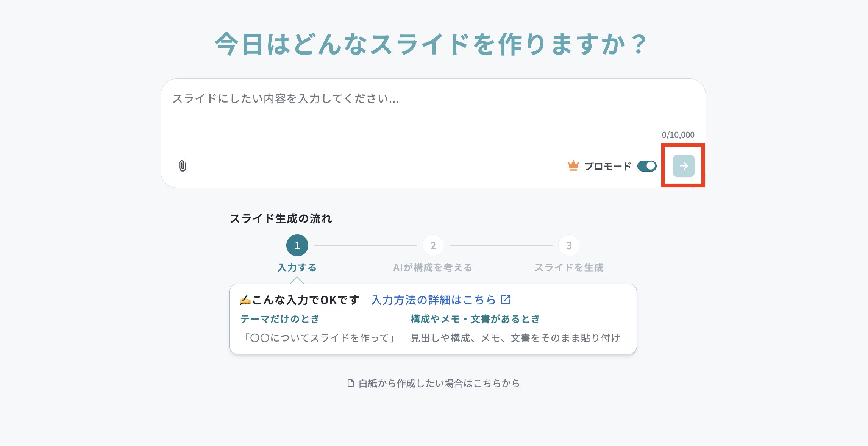Image resolution: width=868 pixels, height=446 pixels.
Task: Click the スライドを生成 step label
Action: click(x=569, y=268)
